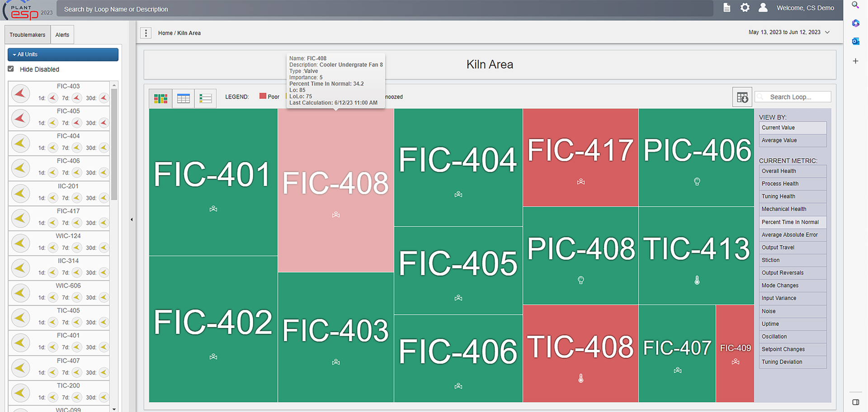This screenshot has width=868, height=412.
Task: Expand the All Units dropdown
Action: (x=63, y=54)
